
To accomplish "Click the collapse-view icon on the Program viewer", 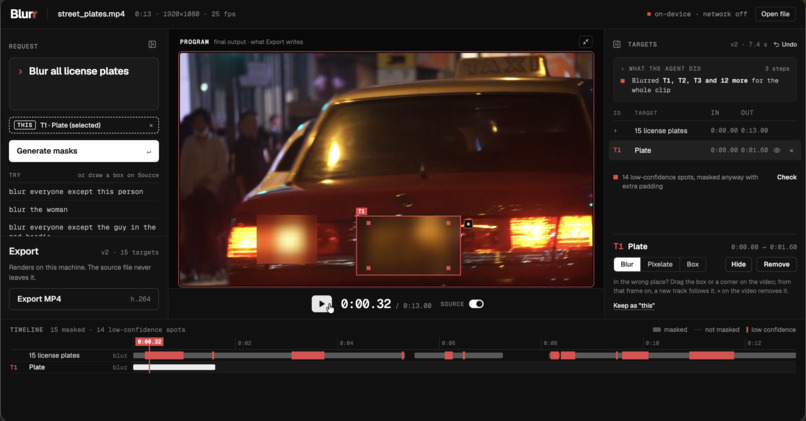I will tap(585, 42).
